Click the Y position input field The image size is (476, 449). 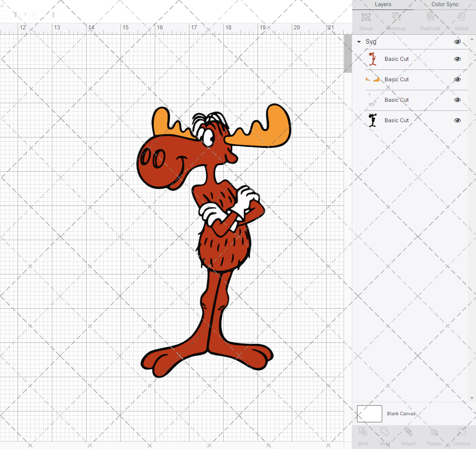40,15
